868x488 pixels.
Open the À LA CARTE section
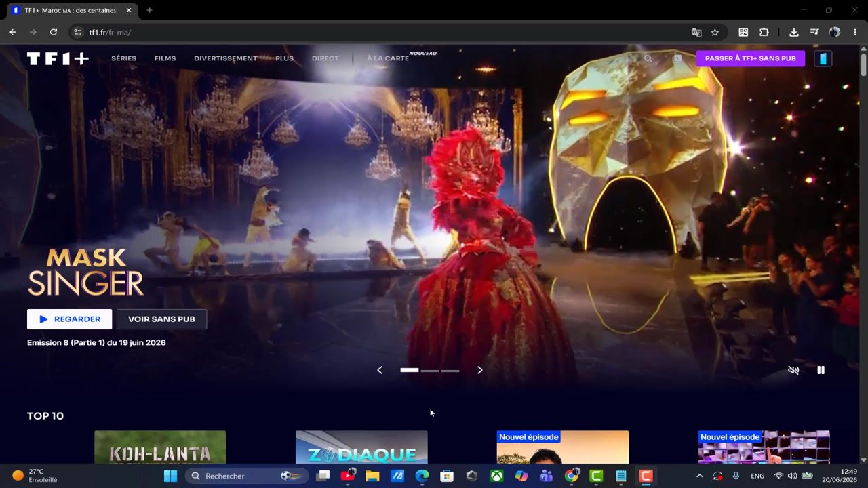coord(388,58)
